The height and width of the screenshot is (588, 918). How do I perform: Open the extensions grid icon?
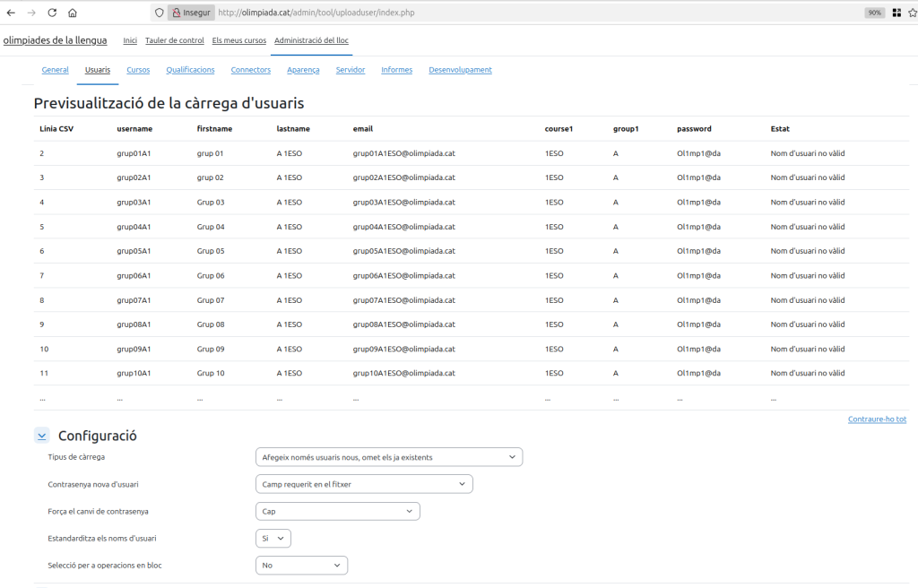point(896,13)
